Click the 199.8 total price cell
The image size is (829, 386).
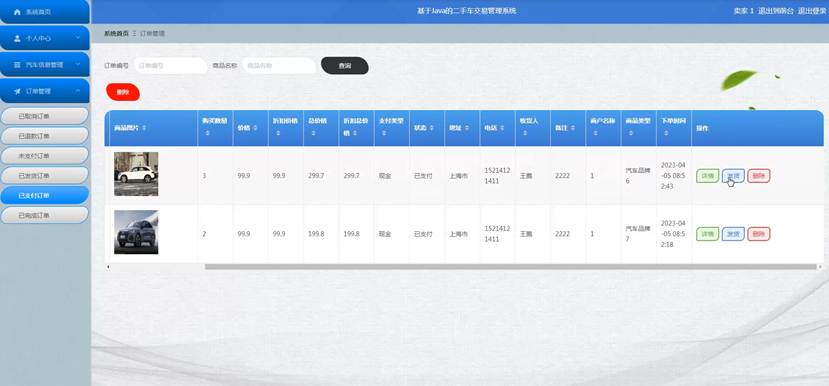point(316,234)
